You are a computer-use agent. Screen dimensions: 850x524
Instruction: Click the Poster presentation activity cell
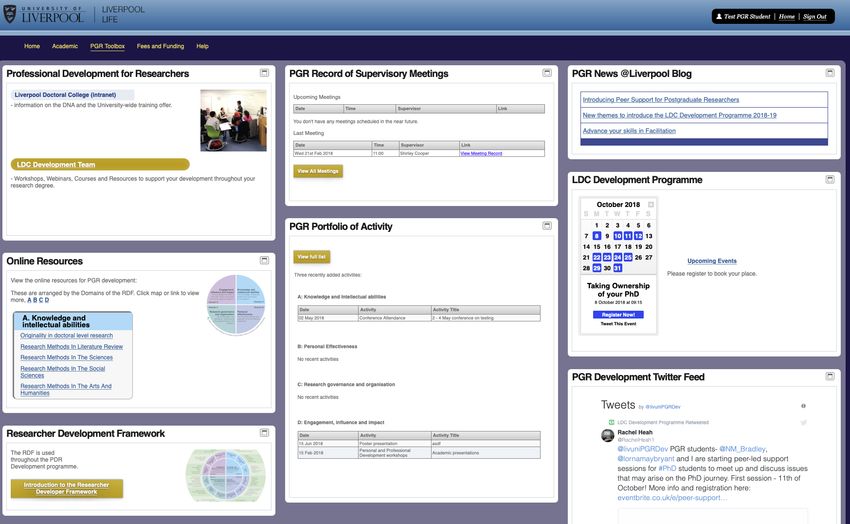394,443
